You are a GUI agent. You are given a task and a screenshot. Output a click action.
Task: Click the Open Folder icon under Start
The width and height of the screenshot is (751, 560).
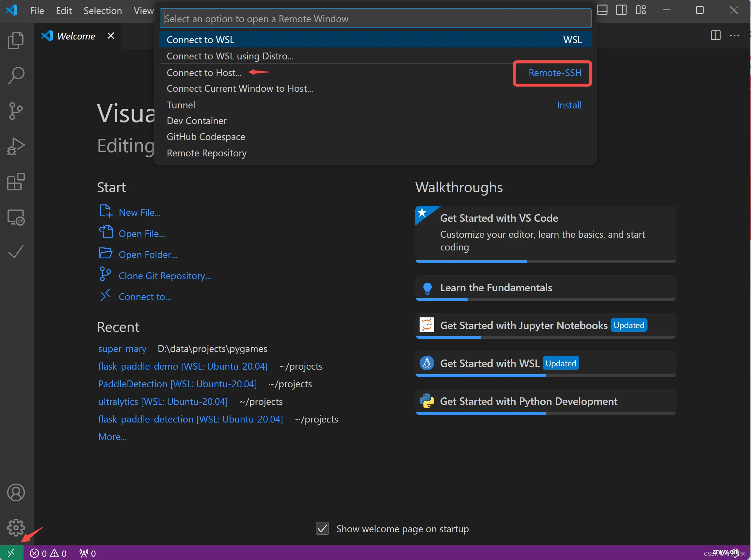105,253
